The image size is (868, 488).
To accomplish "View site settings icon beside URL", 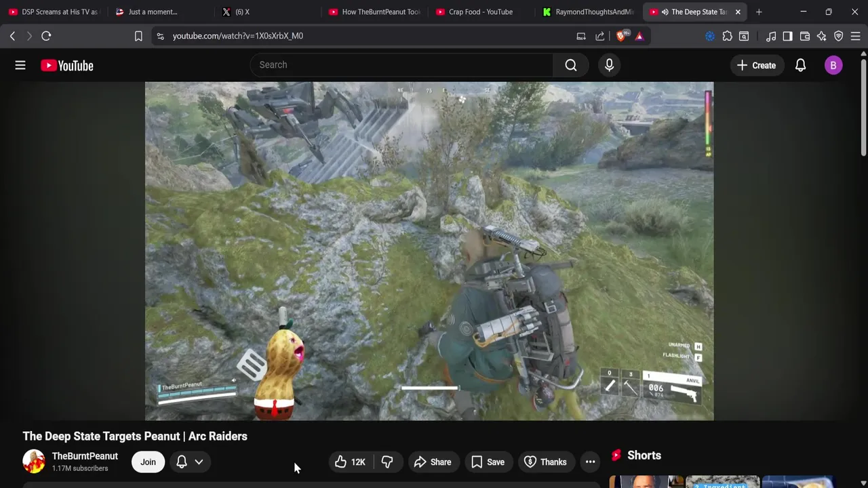I will click(x=160, y=36).
